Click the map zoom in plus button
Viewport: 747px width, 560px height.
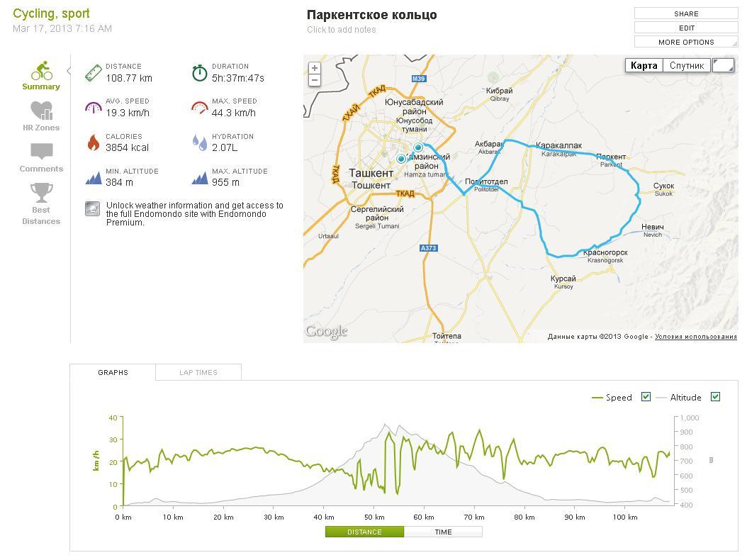(315, 68)
